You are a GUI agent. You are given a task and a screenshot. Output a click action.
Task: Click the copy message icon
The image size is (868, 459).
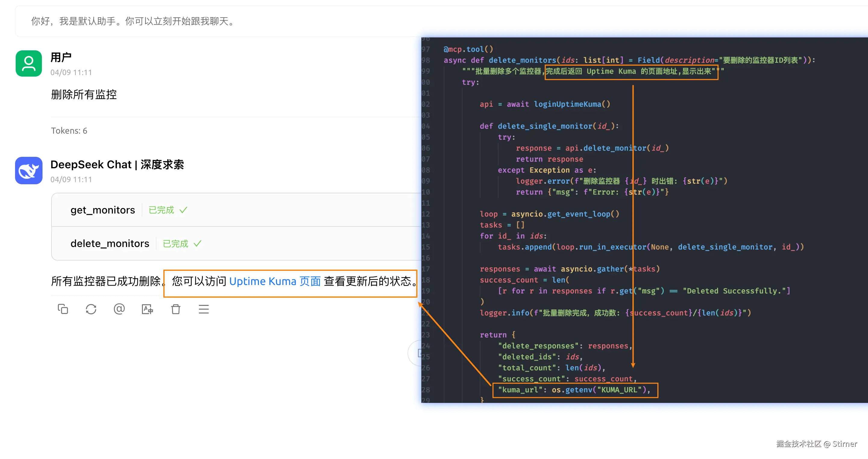click(63, 309)
